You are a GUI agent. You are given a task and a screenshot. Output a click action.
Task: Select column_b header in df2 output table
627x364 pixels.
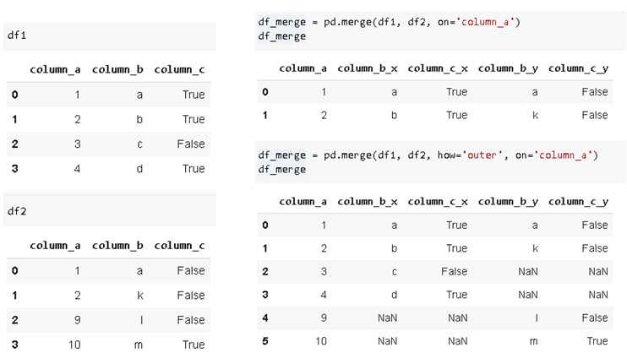click(x=117, y=246)
